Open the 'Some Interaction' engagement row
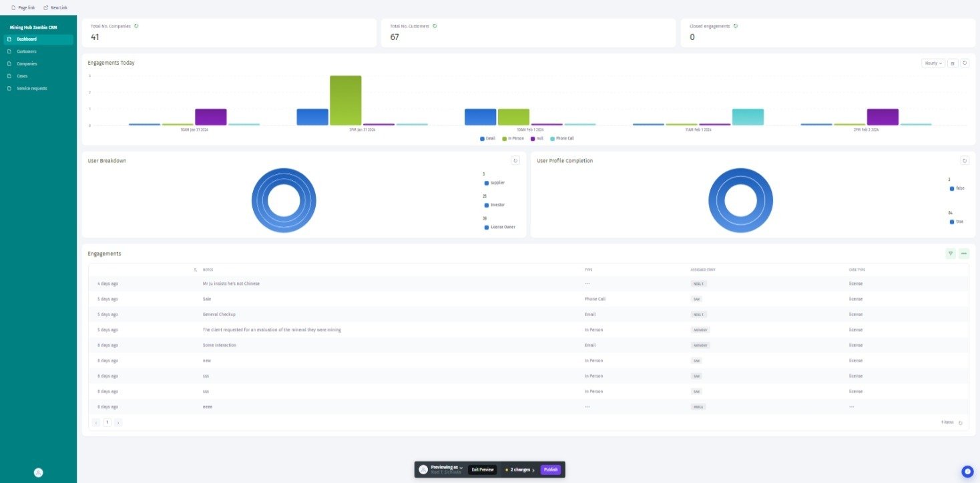980x483 pixels. pyautogui.click(x=528, y=345)
